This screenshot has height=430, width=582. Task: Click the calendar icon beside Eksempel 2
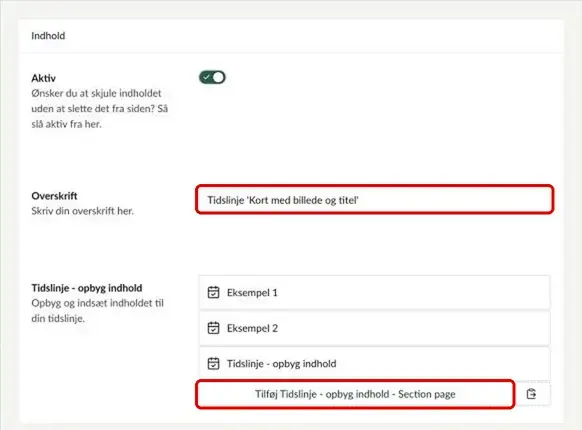coord(213,328)
